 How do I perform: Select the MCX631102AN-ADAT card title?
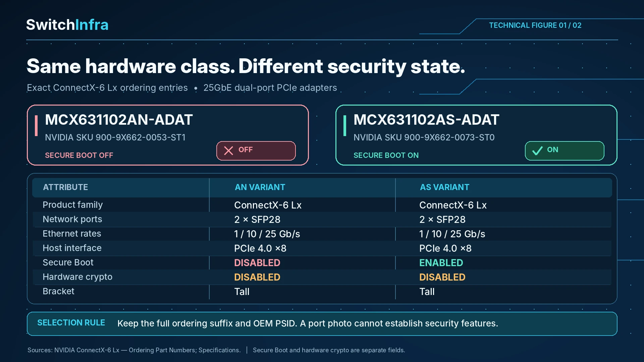coord(119,120)
